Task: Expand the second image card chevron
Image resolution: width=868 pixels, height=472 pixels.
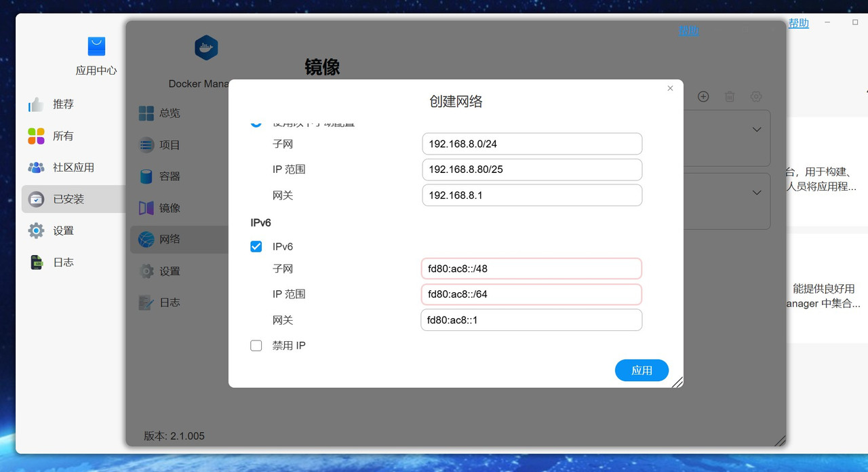Action: pyautogui.click(x=757, y=193)
